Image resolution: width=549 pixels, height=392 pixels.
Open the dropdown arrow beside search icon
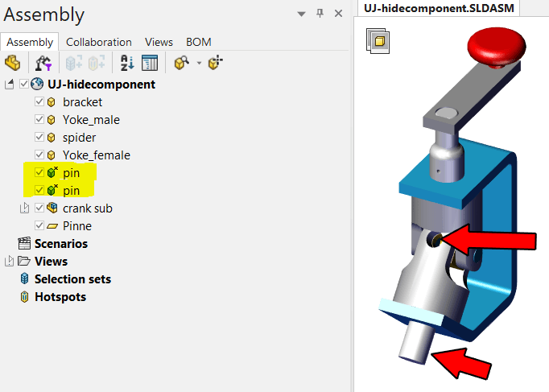(x=199, y=63)
